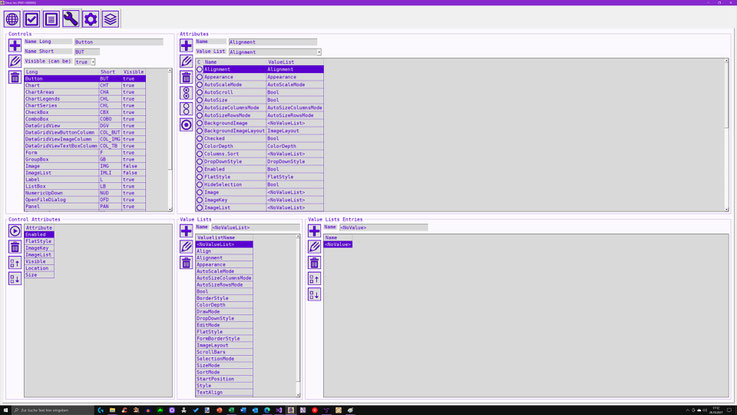Screen dimensions: 737x415
Task: Select the radio circle beside Checked attribute
Action: click(x=200, y=138)
